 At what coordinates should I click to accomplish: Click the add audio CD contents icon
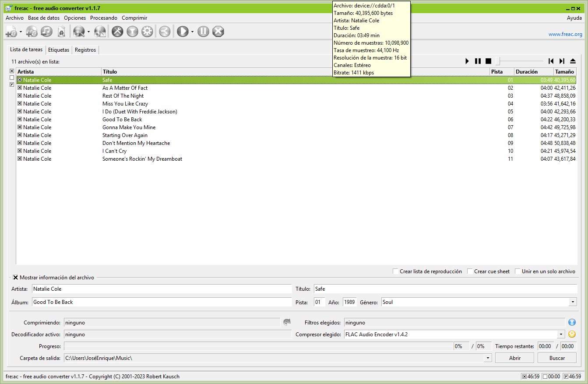click(x=32, y=31)
